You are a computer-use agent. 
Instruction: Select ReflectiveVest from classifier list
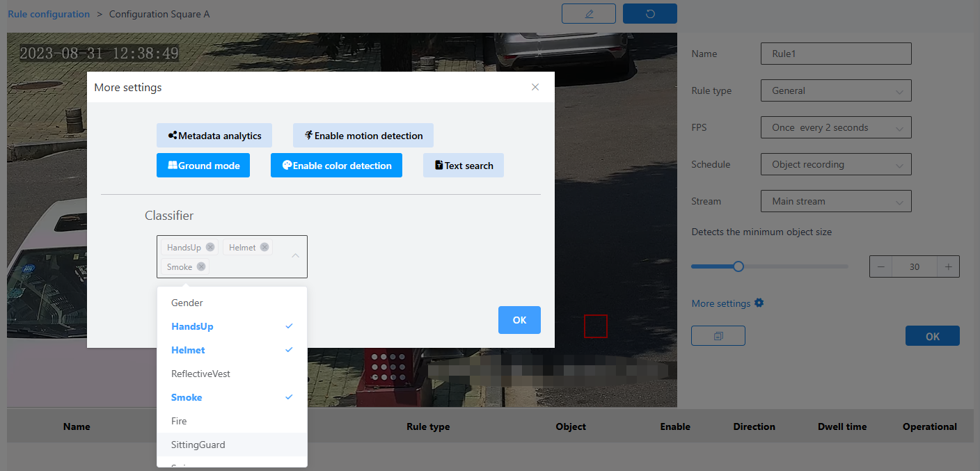tap(201, 374)
